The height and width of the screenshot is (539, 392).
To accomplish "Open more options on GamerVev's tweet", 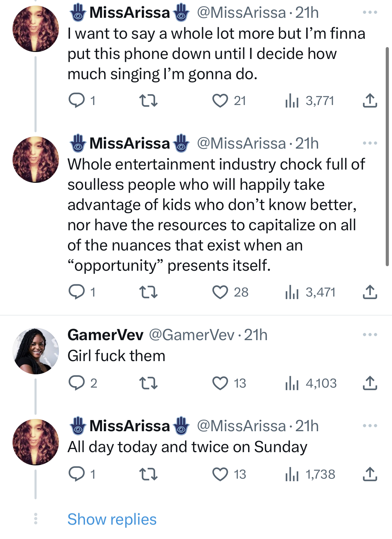I will (x=370, y=335).
